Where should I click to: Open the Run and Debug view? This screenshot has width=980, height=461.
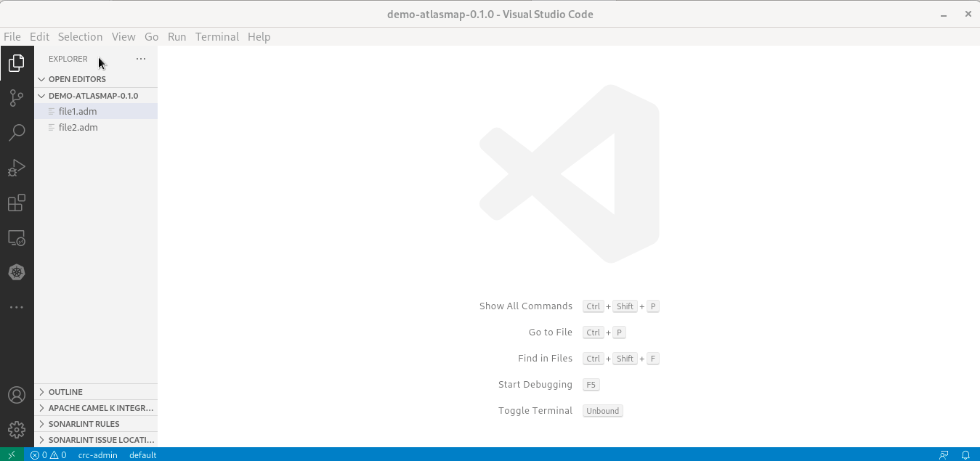click(x=17, y=168)
